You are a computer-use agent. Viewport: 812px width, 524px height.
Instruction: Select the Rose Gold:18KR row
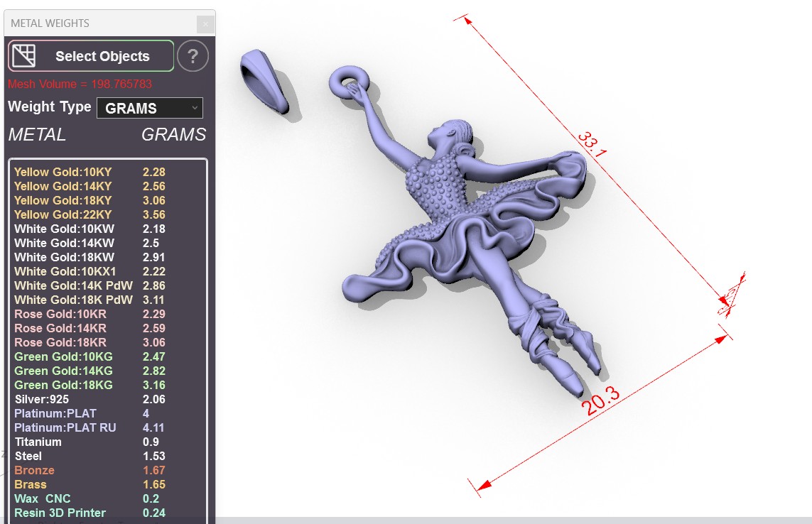[x=108, y=342]
